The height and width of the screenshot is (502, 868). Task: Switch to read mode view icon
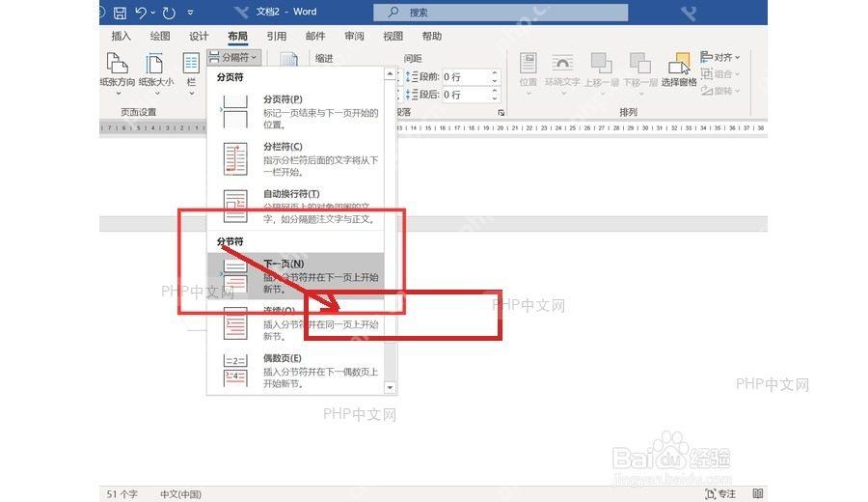(x=758, y=493)
